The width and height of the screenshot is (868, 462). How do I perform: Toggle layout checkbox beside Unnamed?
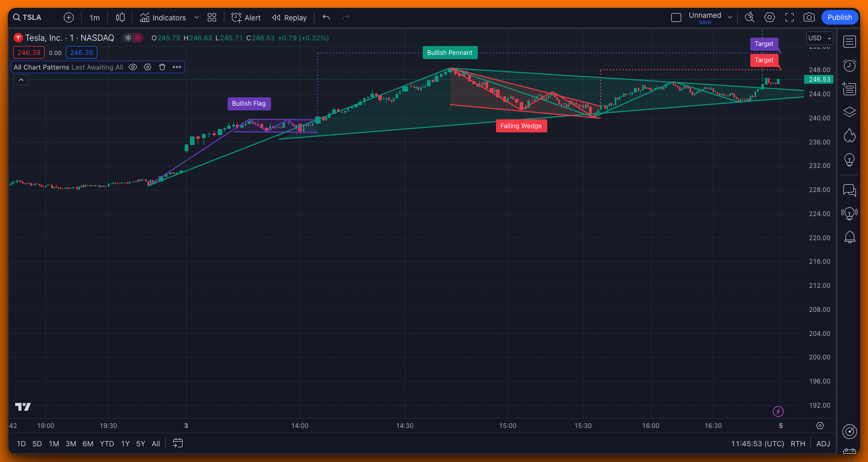tap(676, 17)
